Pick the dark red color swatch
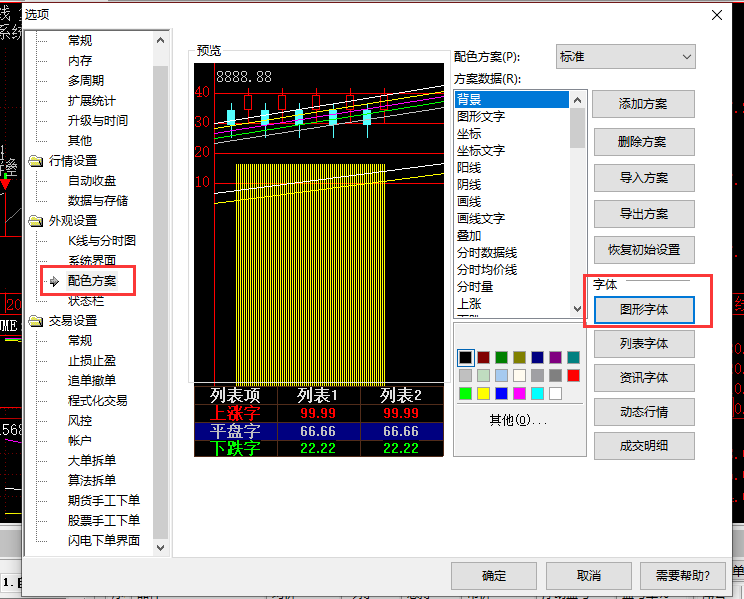Screen dimensions: 744x599 click(484, 358)
